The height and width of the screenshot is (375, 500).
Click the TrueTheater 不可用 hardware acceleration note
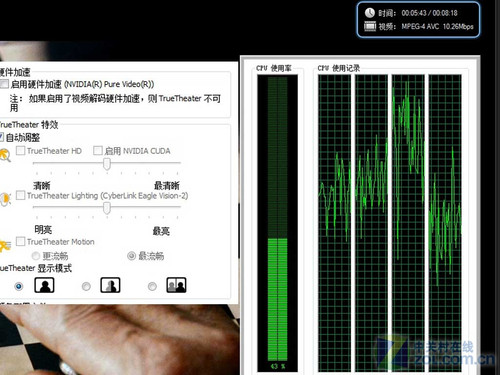[x=115, y=103]
